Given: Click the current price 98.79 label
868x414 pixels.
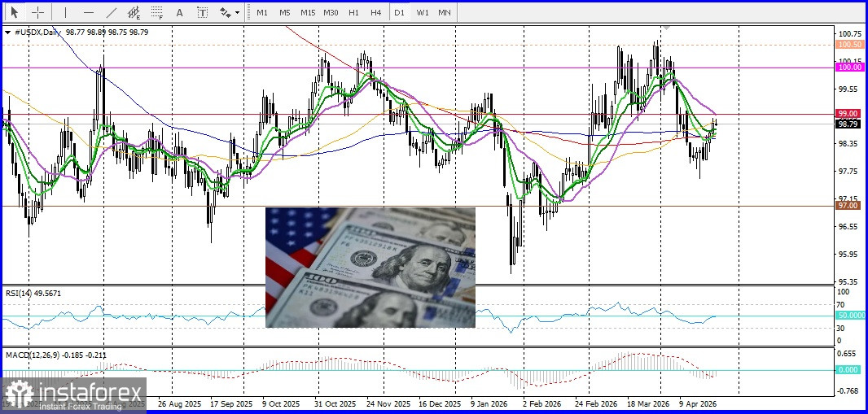Looking at the screenshot, I should [x=848, y=124].
